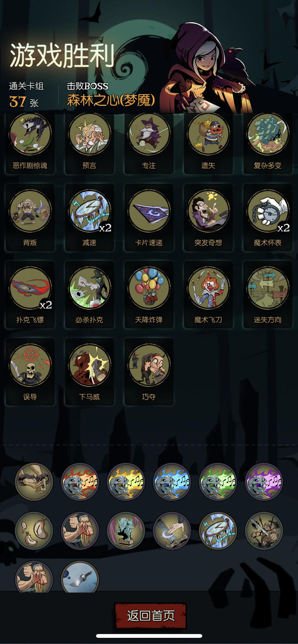Tap the 下马威 card icon

pos(90,365)
